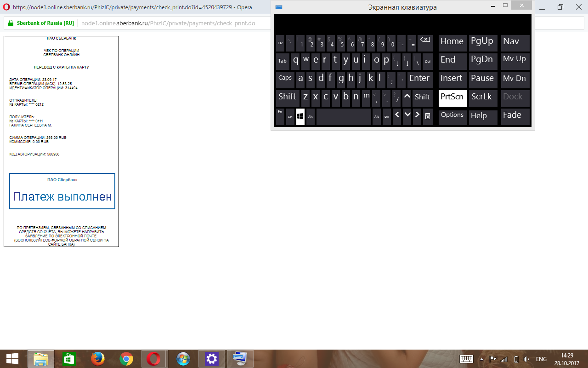The image size is (588, 368).
Task: Click the context menu key on the on-screen keyboard
Action: coord(428,117)
